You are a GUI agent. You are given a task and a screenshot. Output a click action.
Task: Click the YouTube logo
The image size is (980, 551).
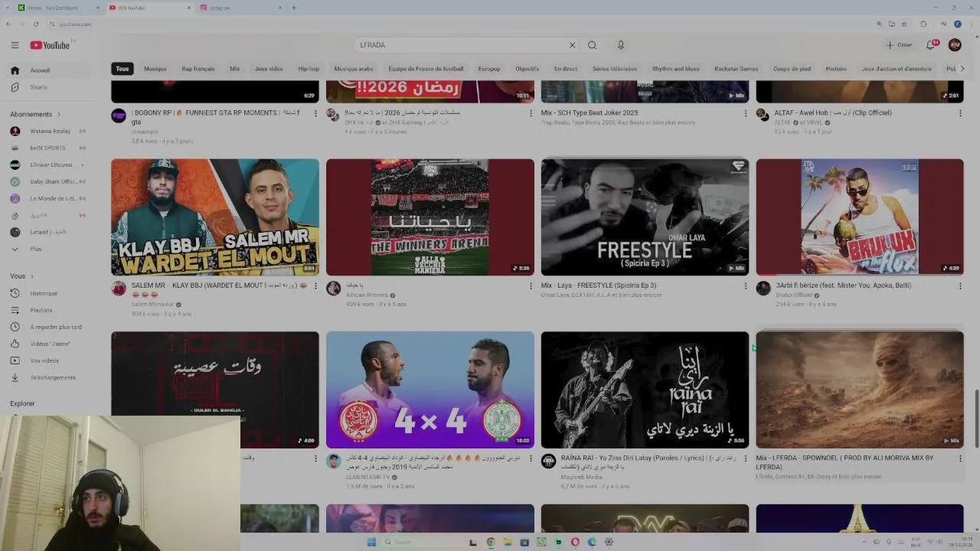pos(51,45)
